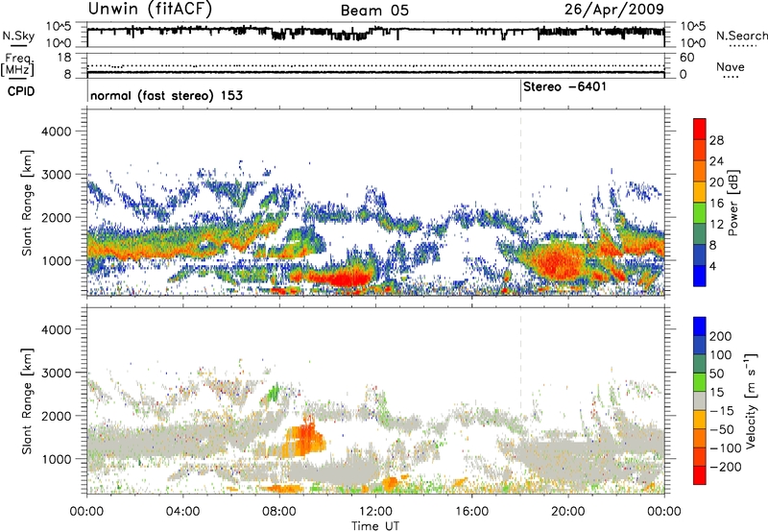Click the "20" label on the power color bar

[x=716, y=182]
